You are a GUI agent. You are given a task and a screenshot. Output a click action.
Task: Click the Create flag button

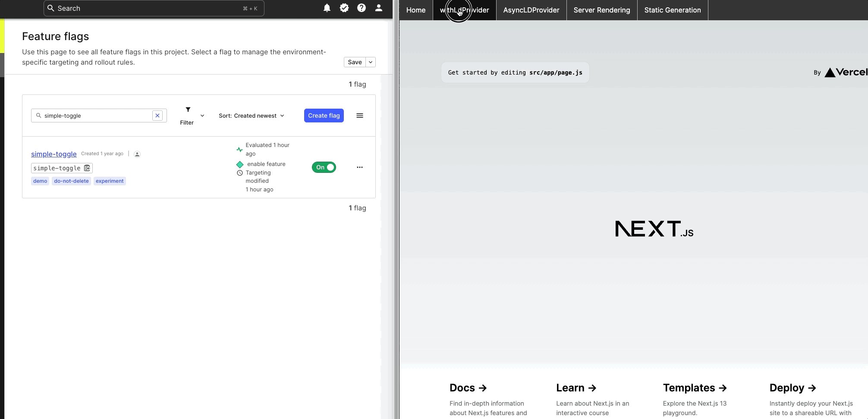(324, 116)
